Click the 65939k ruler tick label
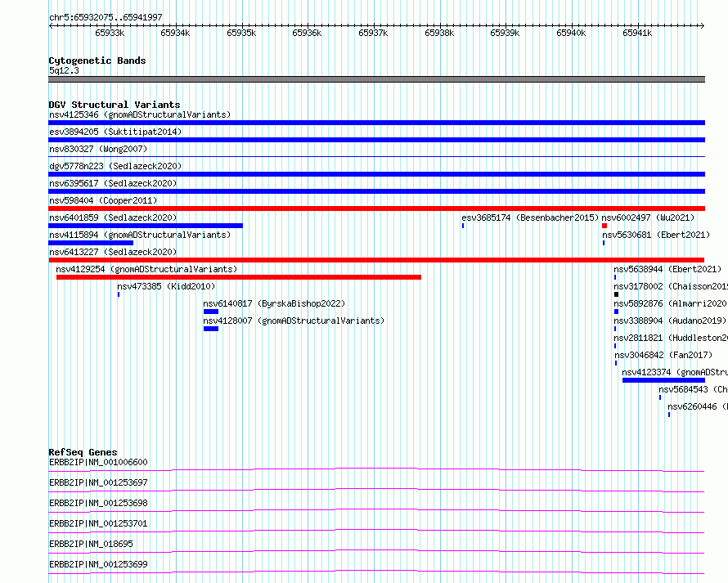Image resolution: width=728 pixels, height=583 pixels. pyautogui.click(x=506, y=33)
